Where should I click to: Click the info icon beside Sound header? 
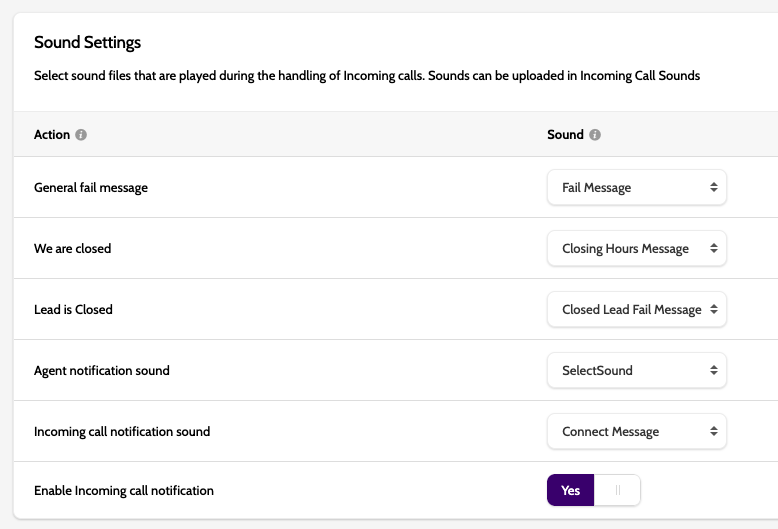pyautogui.click(x=595, y=135)
